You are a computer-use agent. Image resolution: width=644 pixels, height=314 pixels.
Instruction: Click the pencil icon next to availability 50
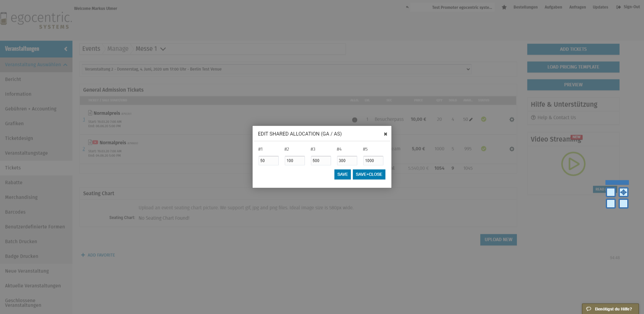471,120
